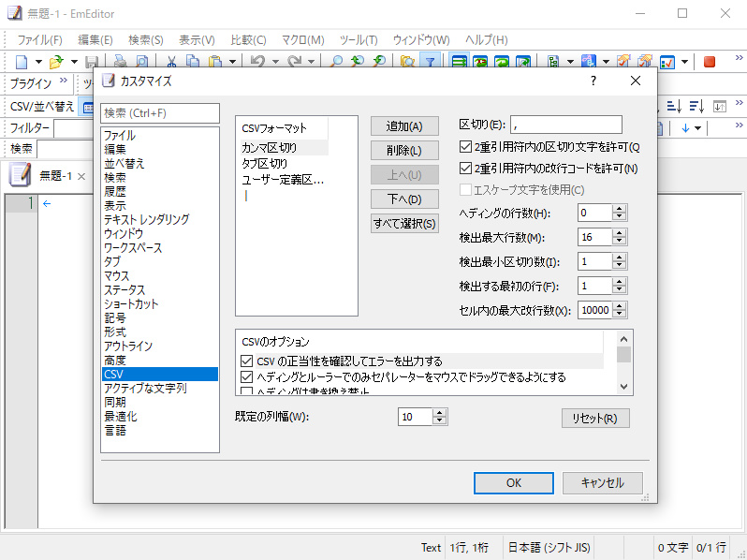This screenshot has height=560, width=747.
Task: Open dropdown next to Filter toolbar blue arrow
Action: (698, 128)
